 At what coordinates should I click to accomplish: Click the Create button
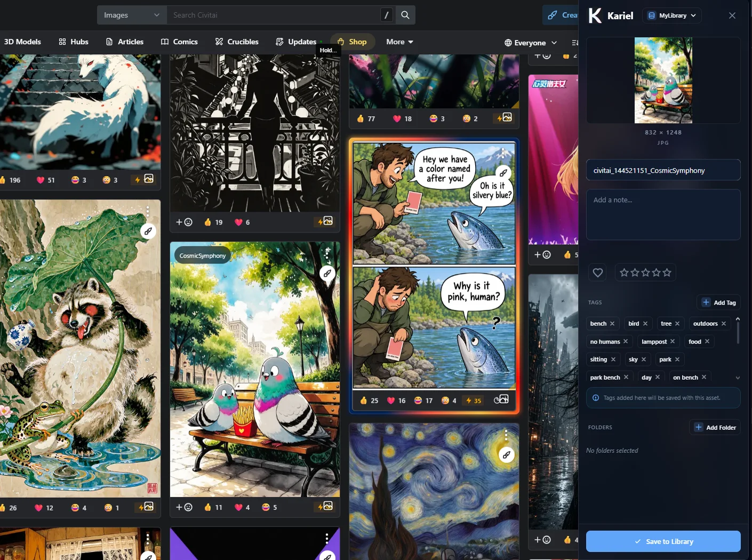tap(562, 15)
